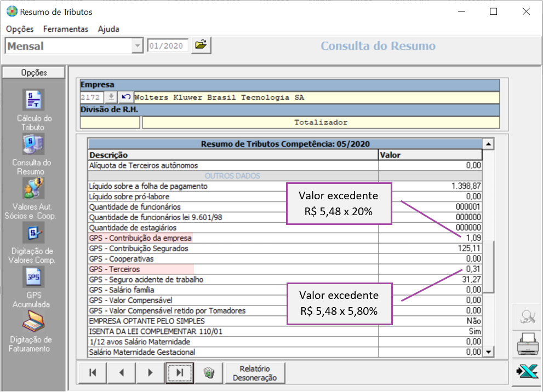Select EMPRESA OPTANTE PELO SIMPLES row
Image resolution: width=543 pixels, height=392 pixels.
pyautogui.click(x=285, y=321)
